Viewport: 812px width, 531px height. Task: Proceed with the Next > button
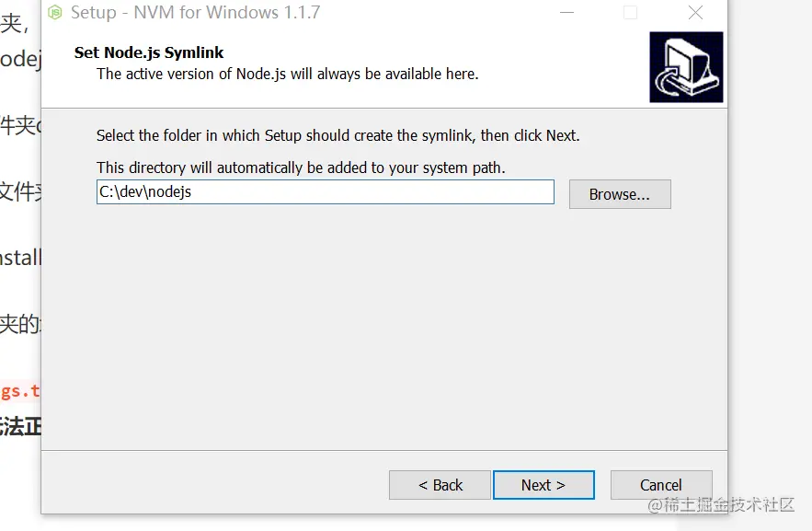click(543, 485)
